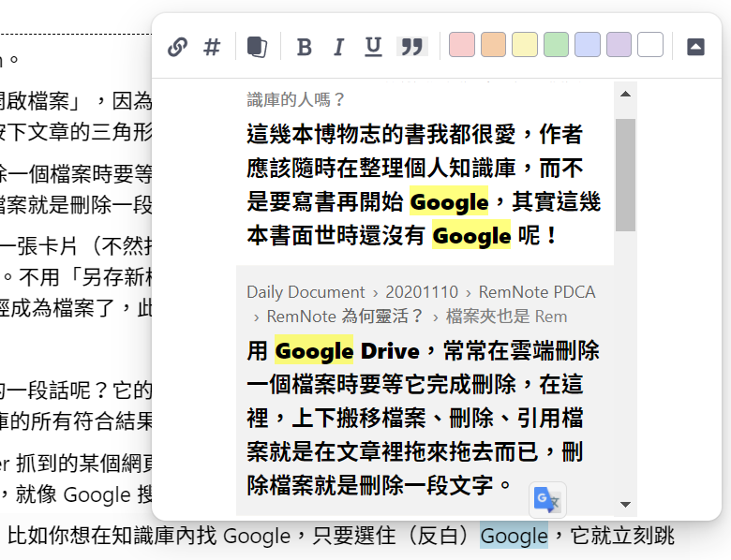This screenshot has width=731, height=560.
Task: Apply the green highlight color
Action: pos(556,45)
